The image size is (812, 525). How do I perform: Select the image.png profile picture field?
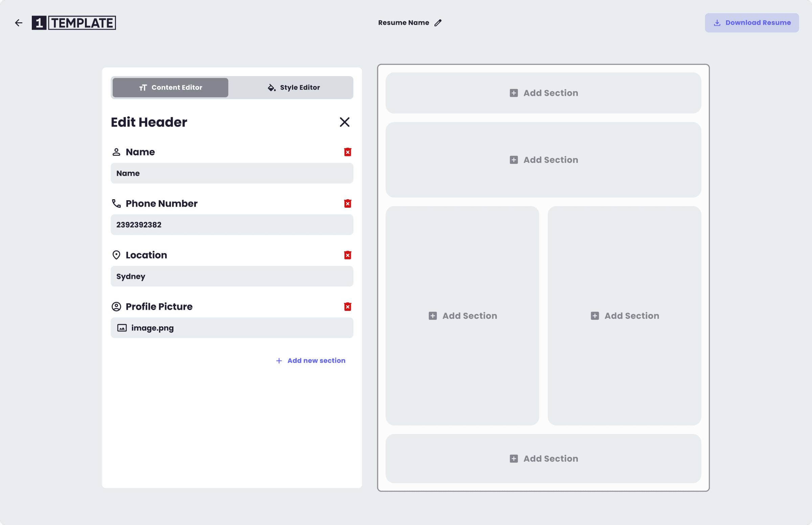click(232, 327)
